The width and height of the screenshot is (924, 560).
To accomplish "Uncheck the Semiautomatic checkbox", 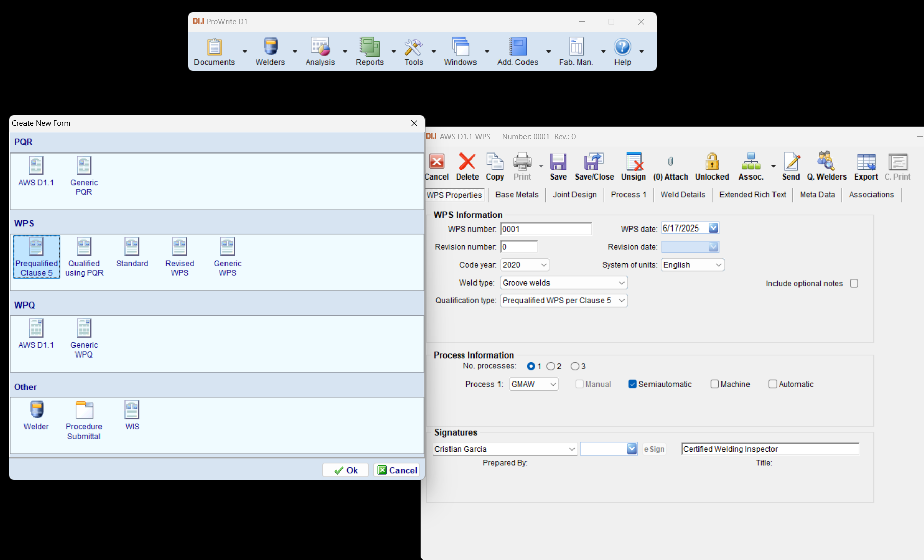I will pos(633,384).
